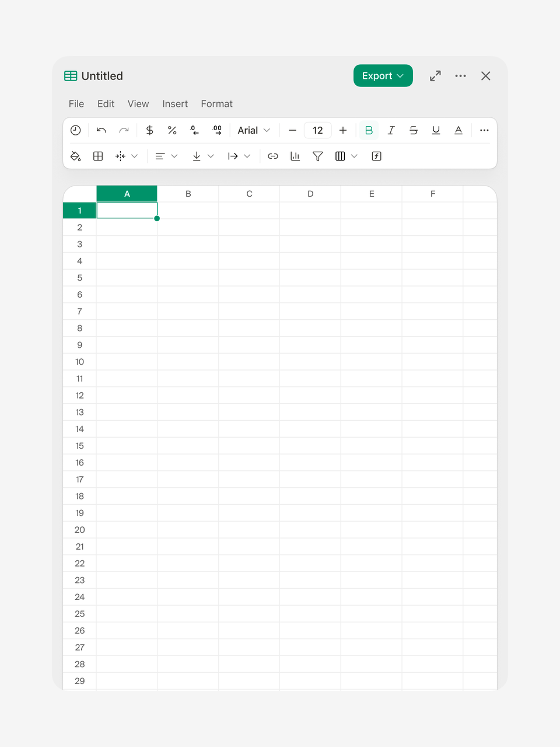Viewport: 560px width, 747px height.
Task: Insert a hyperlink
Action: [273, 156]
